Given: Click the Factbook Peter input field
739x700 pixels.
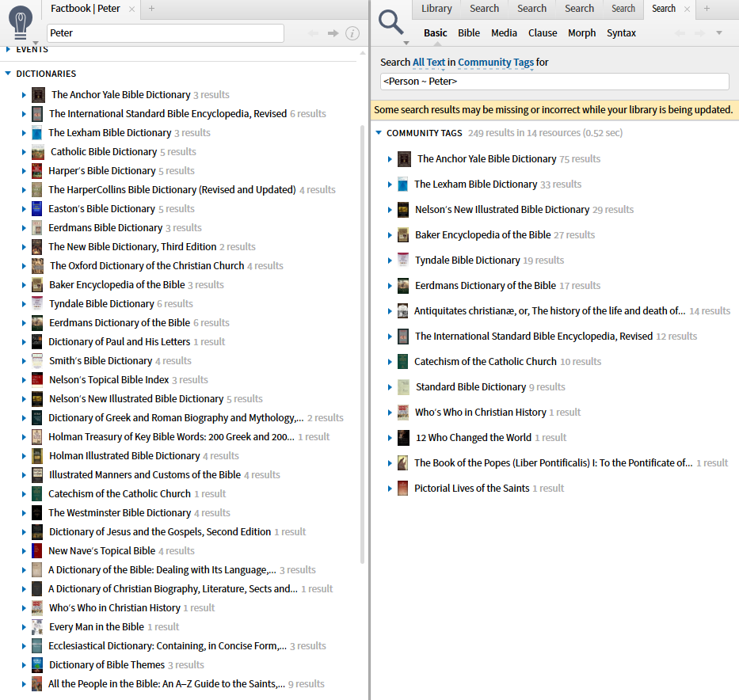Looking at the screenshot, I should 166,33.
